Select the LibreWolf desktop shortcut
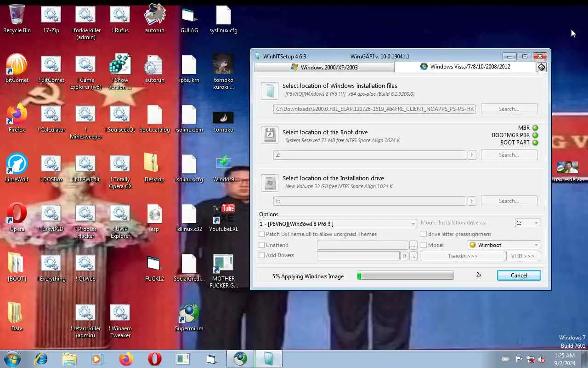Viewport: 588px width, 368px height. coord(17,168)
